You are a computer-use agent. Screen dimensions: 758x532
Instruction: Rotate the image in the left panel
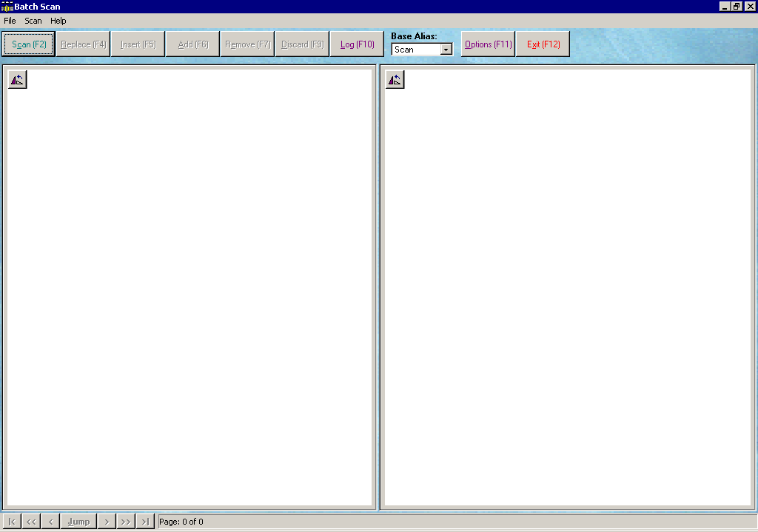(x=17, y=79)
